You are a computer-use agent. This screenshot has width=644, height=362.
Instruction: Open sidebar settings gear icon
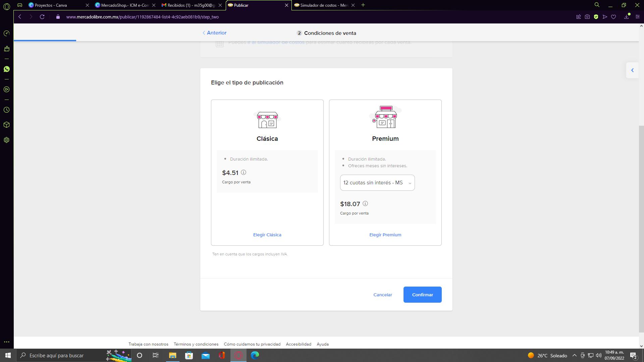(x=6, y=140)
